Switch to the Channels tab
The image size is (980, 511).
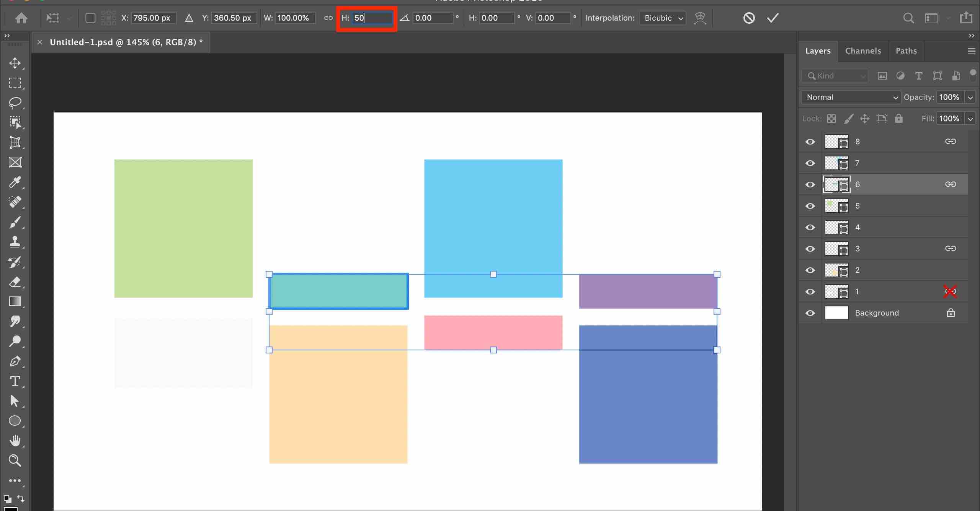(x=863, y=51)
